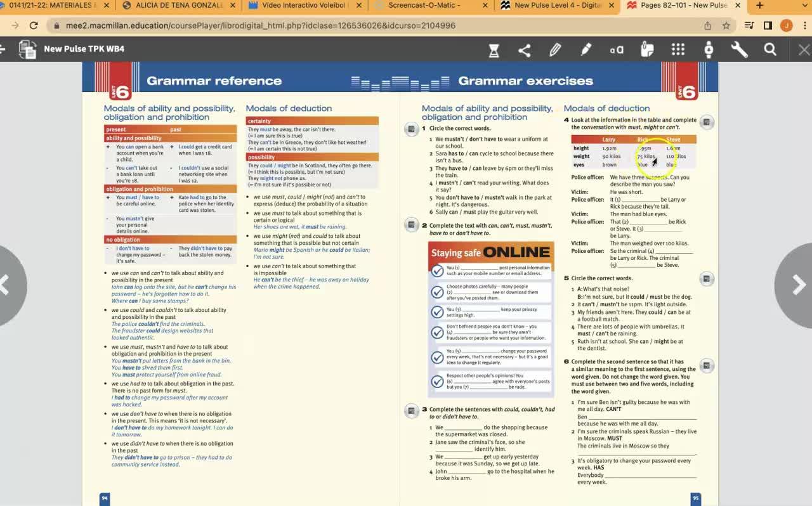
Task: Click the 'obligation and prohibition' table header
Action: tap(169, 189)
